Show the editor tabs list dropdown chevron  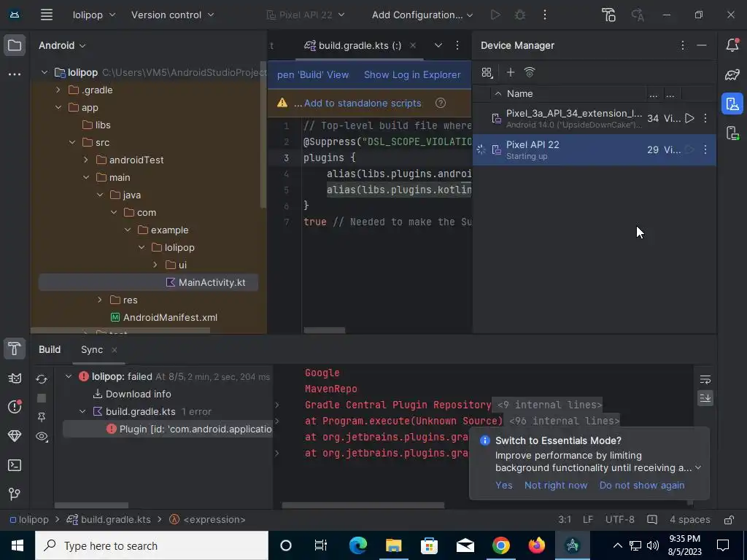click(x=438, y=45)
